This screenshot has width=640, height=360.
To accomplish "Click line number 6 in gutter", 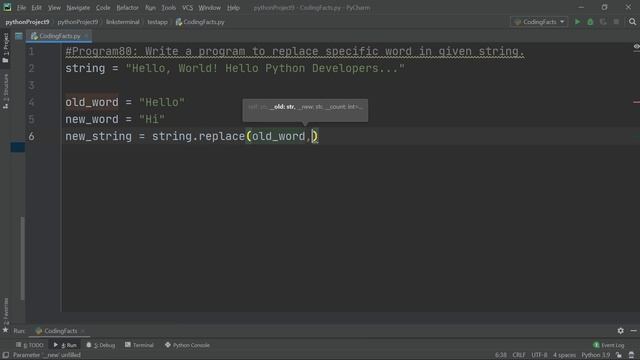I will (x=31, y=136).
